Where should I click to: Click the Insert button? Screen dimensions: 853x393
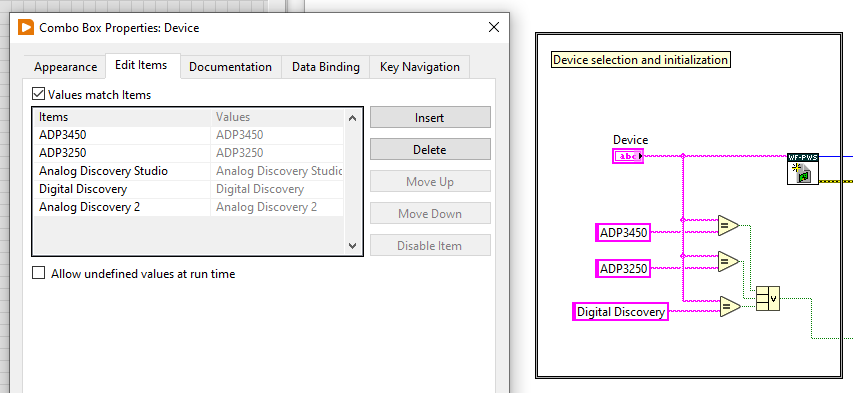tap(430, 118)
